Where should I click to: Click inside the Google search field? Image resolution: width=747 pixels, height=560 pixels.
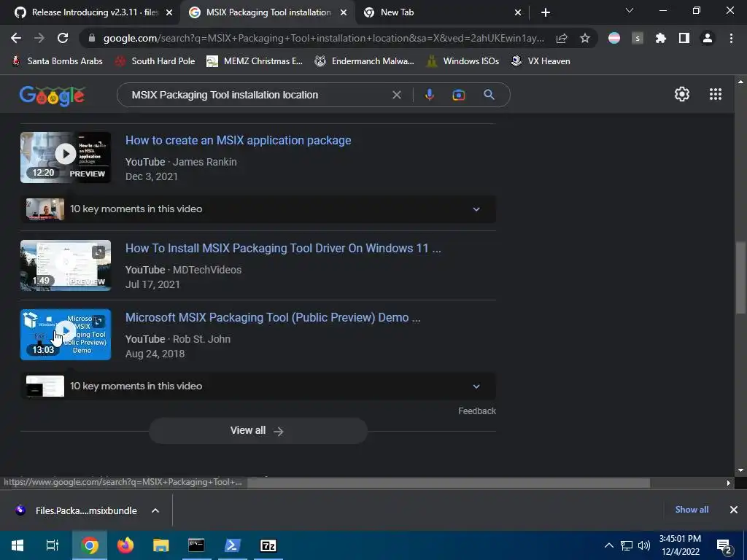pos(258,95)
